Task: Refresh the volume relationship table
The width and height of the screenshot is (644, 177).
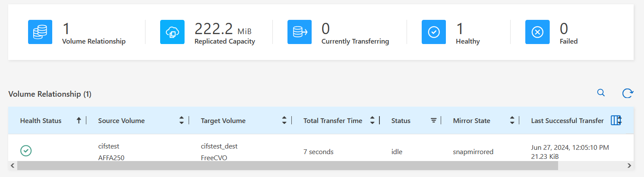Action: (x=628, y=93)
